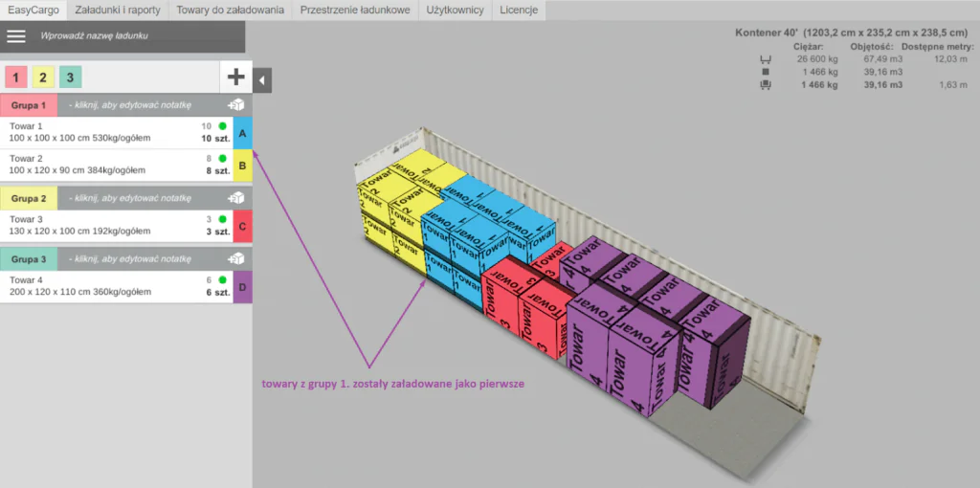This screenshot has width=980, height=488.
Task: Click the add-box icon in Grupa 2 header
Action: click(236, 198)
